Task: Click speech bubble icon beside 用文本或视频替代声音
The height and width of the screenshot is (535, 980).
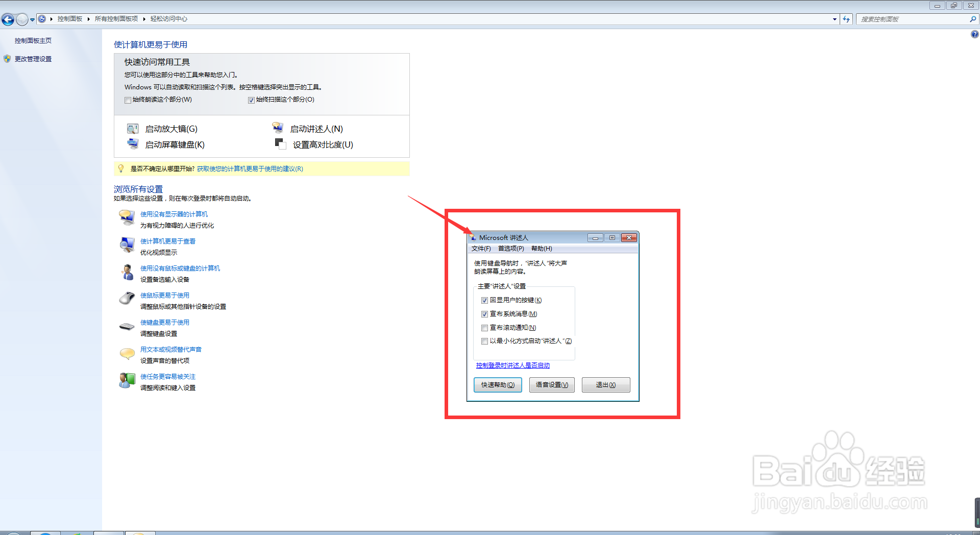Action: click(x=127, y=353)
